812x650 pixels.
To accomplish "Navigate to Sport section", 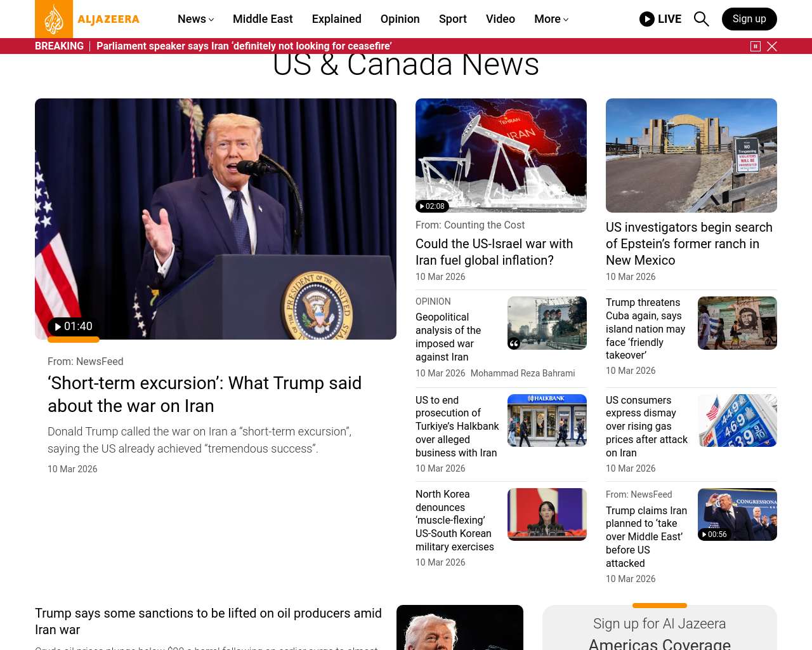I will click(453, 19).
